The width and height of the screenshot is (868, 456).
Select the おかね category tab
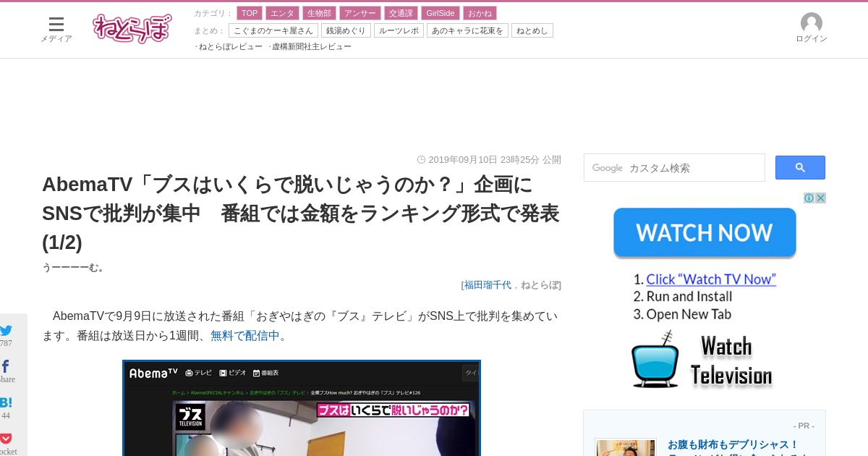click(480, 13)
